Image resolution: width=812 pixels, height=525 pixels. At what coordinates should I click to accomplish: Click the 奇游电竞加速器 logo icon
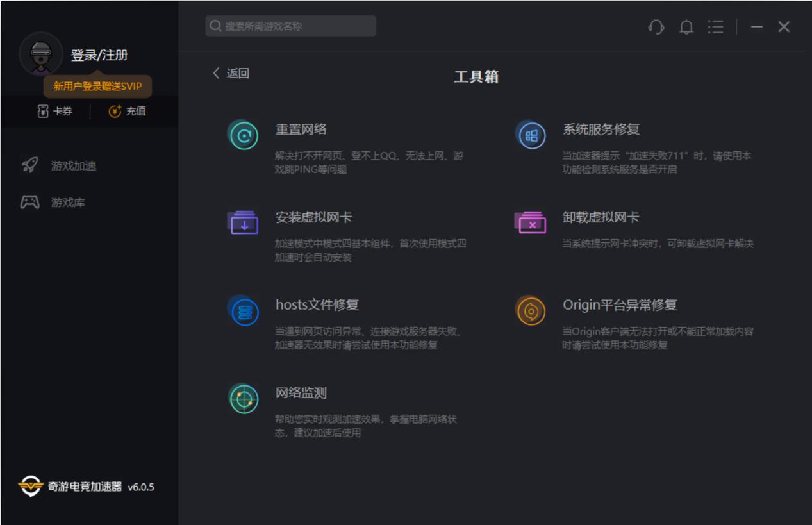coord(30,487)
